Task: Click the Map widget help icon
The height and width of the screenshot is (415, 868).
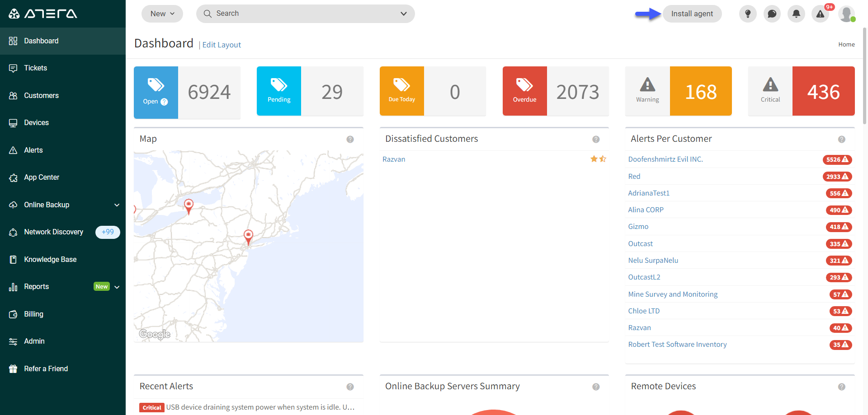Action: (350, 140)
